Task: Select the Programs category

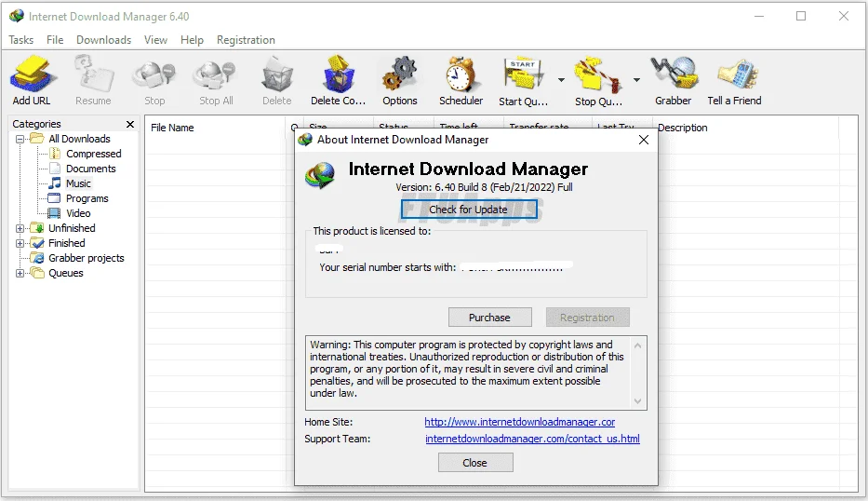Action: [x=87, y=198]
